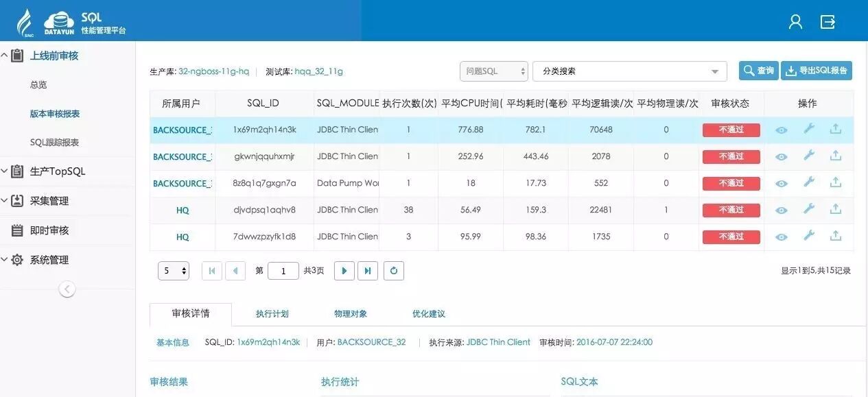This screenshot has width=868, height=397.
Task: Click 不通过 status for row 1x69m2qh14n3k
Action: [731, 130]
